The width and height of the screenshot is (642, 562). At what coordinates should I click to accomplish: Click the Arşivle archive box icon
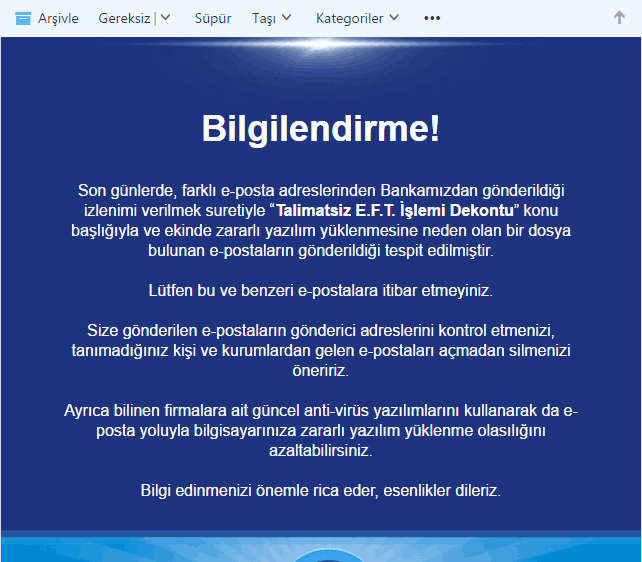point(23,18)
